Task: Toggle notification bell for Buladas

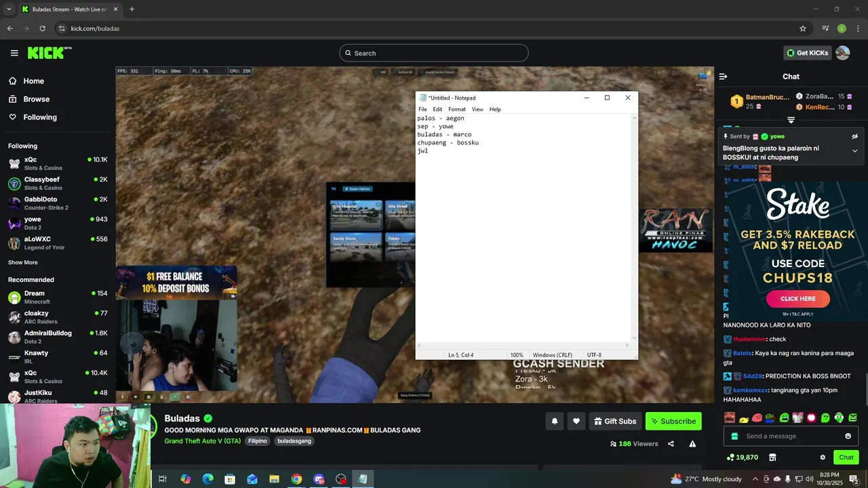Action: coord(554,421)
